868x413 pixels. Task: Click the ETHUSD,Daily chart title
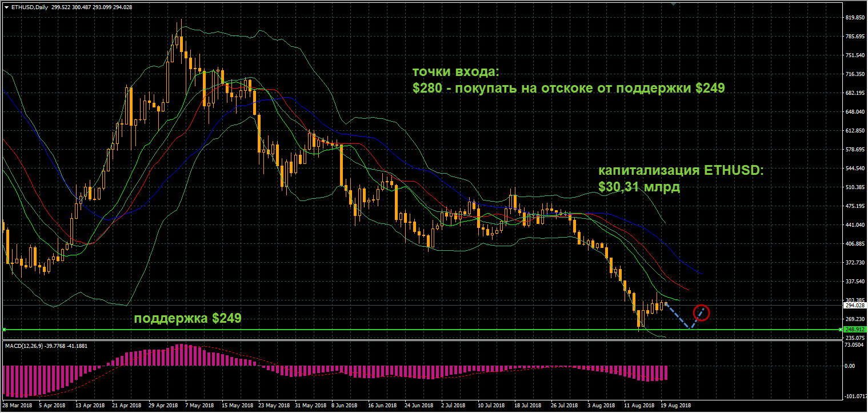(30, 7)
